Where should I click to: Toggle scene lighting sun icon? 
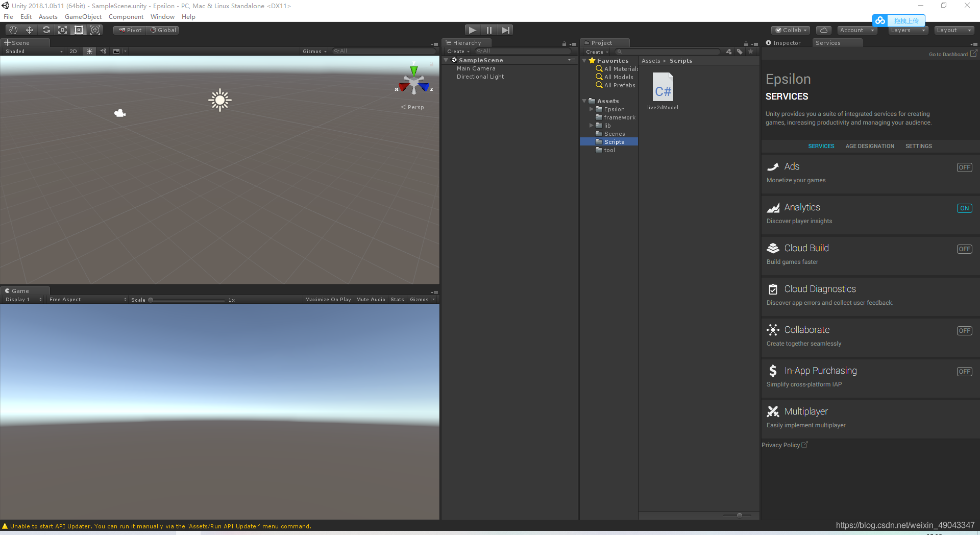[90, 51]
